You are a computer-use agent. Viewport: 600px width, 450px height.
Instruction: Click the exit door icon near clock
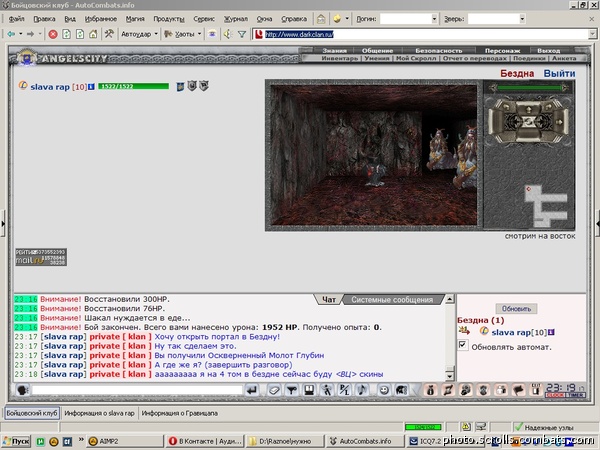coord(536,390)
